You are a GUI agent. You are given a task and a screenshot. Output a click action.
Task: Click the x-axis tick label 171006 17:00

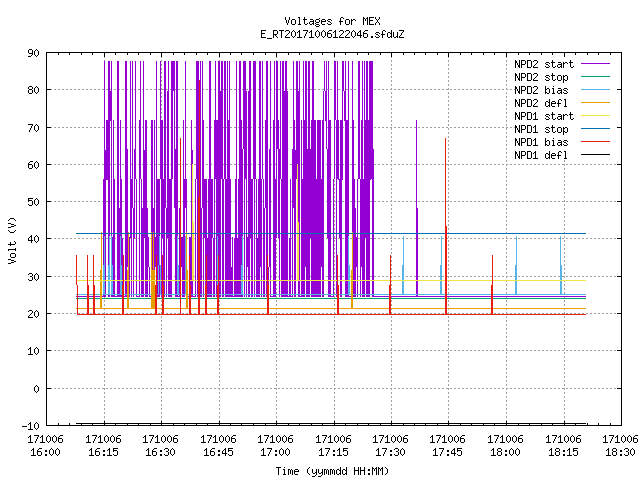coord(276,446)
